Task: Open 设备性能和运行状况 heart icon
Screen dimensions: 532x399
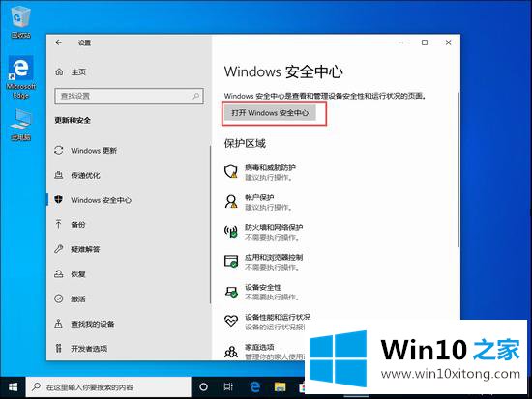Action: pyautogui.click(x=231, y=321)
